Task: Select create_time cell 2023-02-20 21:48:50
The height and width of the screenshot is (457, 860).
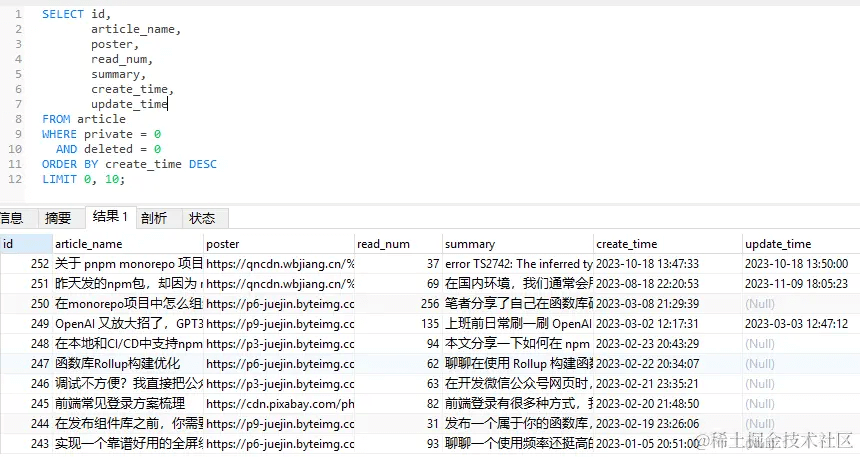Action: pyautogui.click(x=667, y=404)
